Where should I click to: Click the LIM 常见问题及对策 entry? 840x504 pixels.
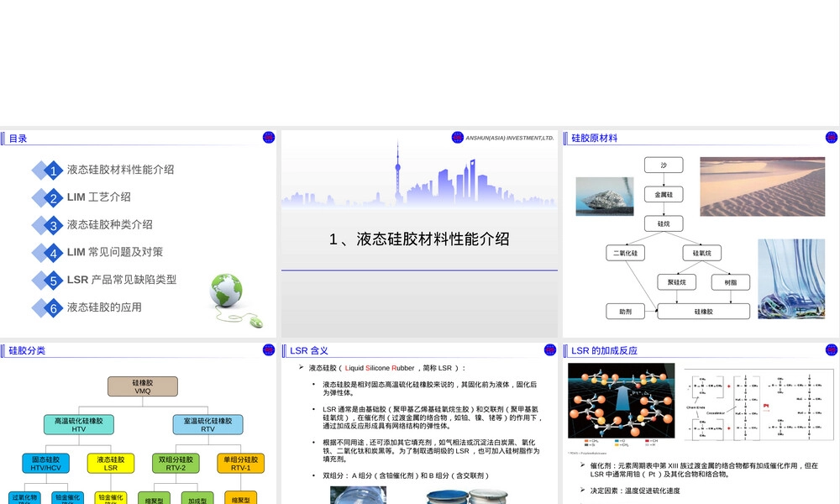tap(114, 252)
